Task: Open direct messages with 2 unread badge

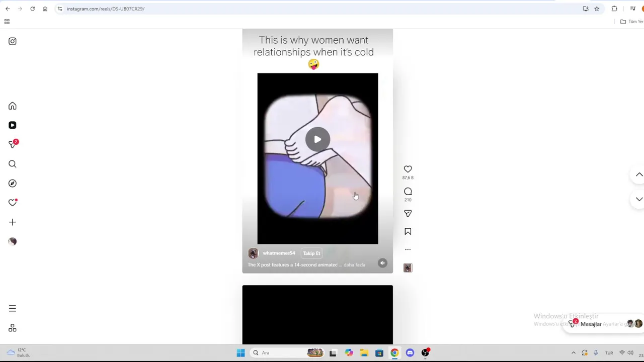Action: (13, 144)
